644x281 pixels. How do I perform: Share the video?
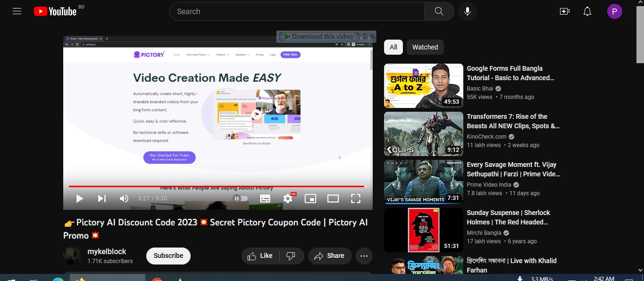pos(330,256)
